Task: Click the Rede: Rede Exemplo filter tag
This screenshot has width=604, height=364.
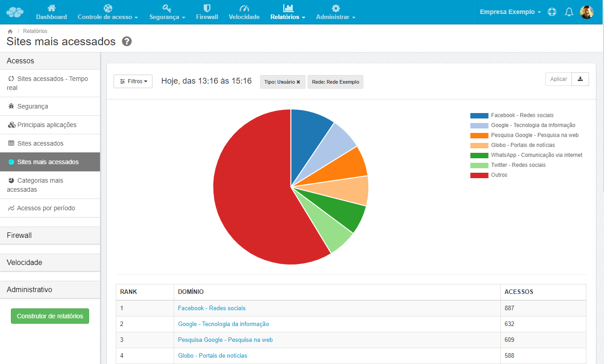Action: pos(335,82)
